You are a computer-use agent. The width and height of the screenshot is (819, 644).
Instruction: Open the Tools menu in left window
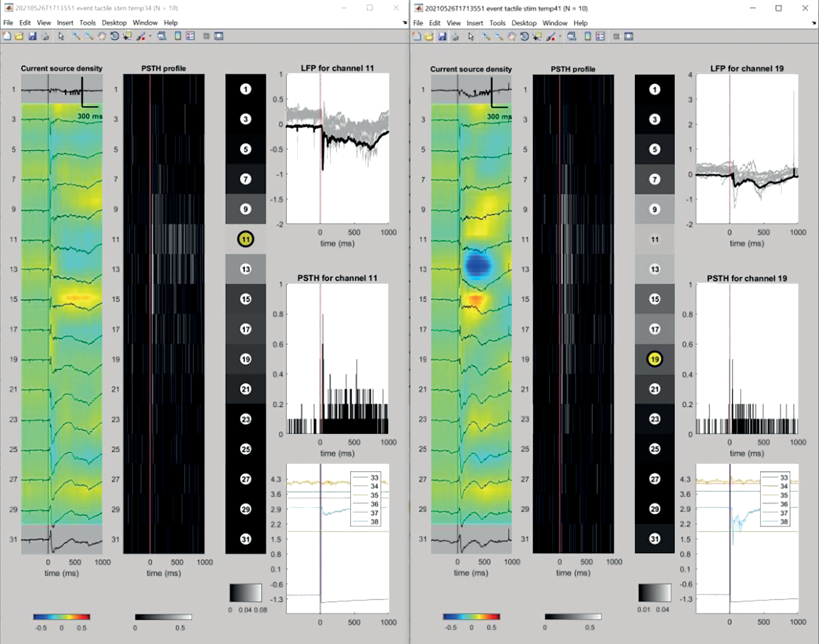click(87, 23)
